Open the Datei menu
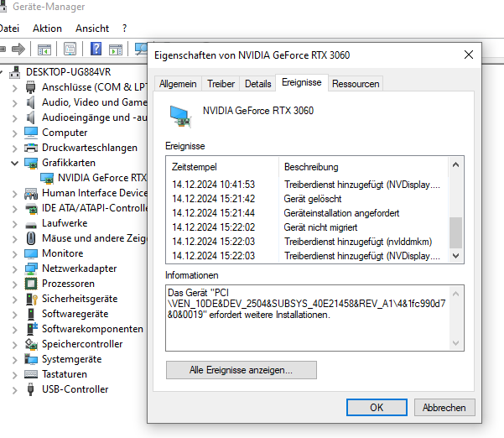 (9, 29)
